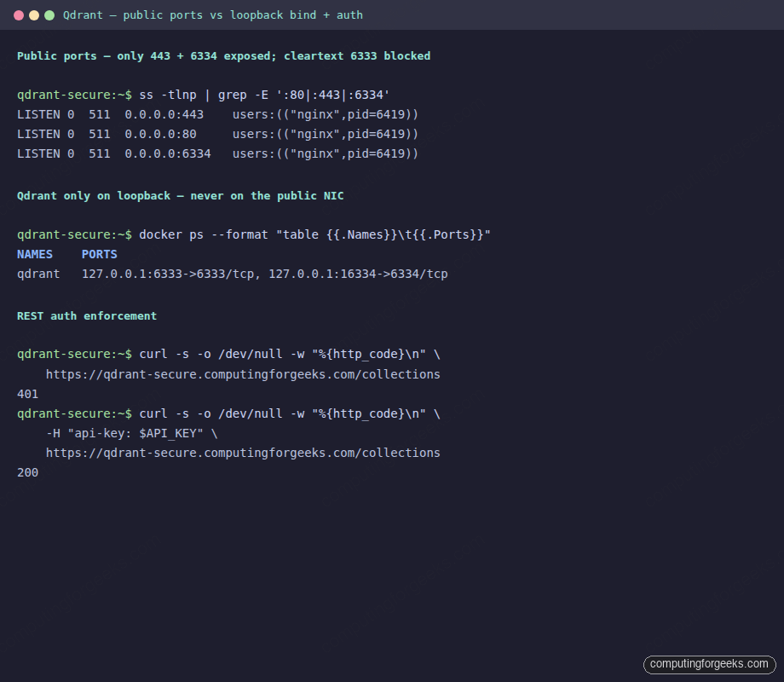Click heading 'Public ports — only 443 + 6334 exposed'
784x682 pixels.
223,56
